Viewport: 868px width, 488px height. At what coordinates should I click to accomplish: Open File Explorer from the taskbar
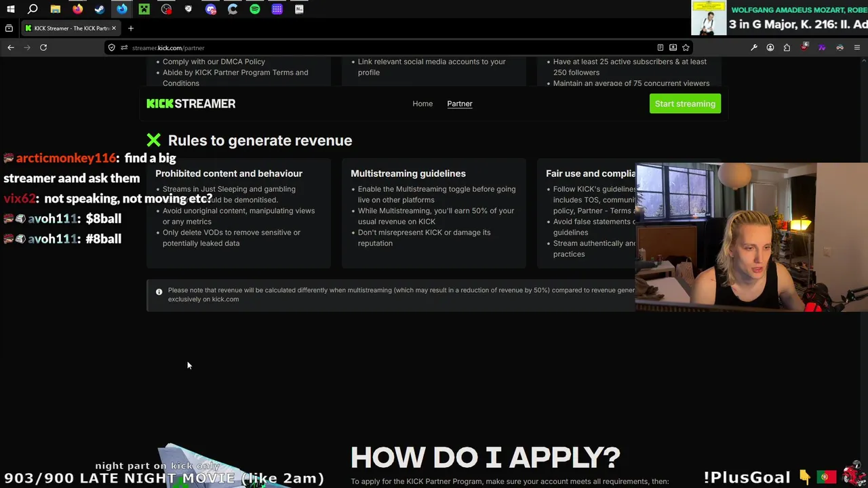click(56, 9)
